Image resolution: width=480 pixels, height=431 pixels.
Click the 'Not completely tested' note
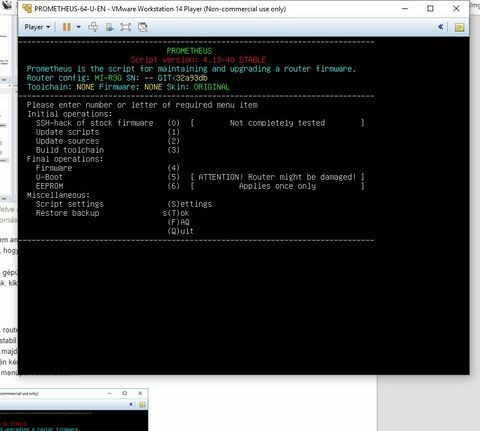(x=277, y=123)
